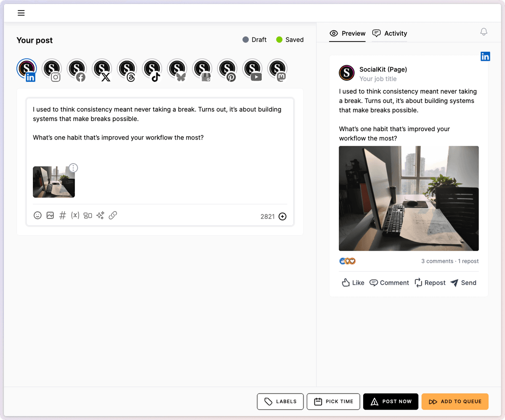Switch to the Activity tab
505x420 pixels.
(x=390, y=34)
